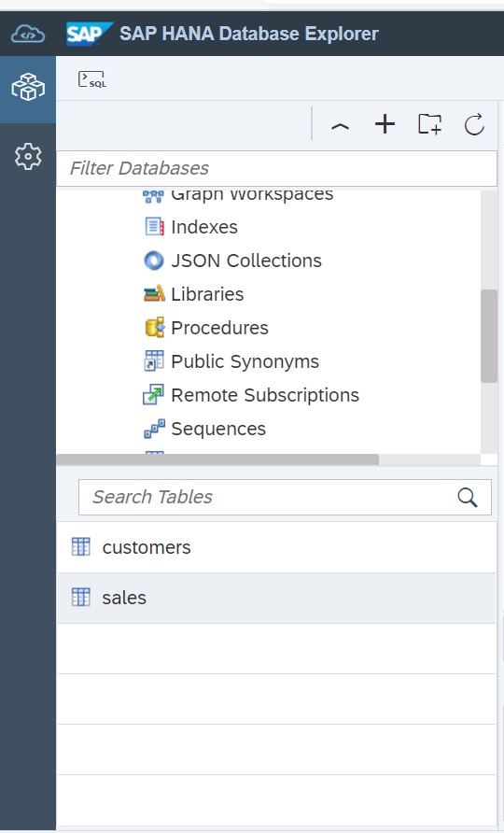Click the search magnifier in Search Tables
This screenshot has height=833, width=504.
click(468, 497)
